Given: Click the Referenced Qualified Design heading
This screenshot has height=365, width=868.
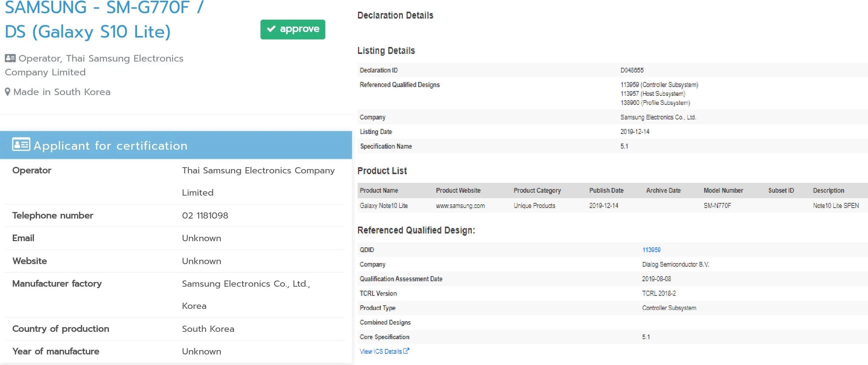Looking at the screenshot, I should pos(416,230).
